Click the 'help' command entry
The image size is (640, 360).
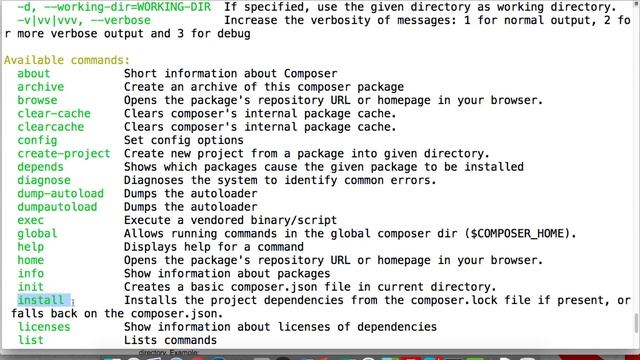click(x=31, y=247)
